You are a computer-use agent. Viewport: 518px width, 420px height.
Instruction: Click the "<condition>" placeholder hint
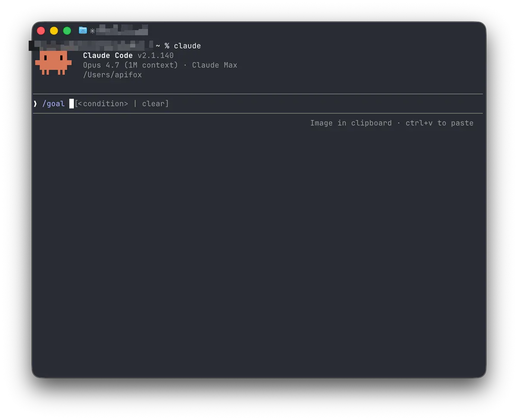point(103,104)
